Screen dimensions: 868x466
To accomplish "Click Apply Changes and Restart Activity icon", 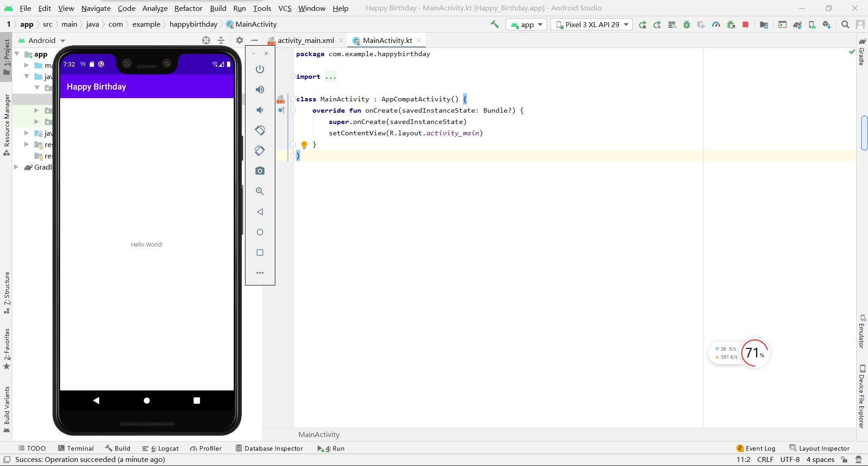I will (657, 25).
